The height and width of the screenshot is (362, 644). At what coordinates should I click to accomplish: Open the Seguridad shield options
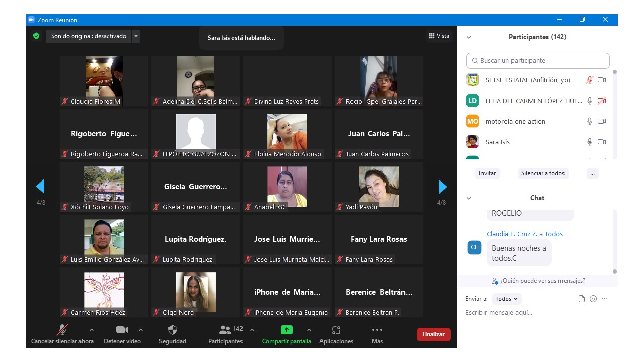click(173, 334)
